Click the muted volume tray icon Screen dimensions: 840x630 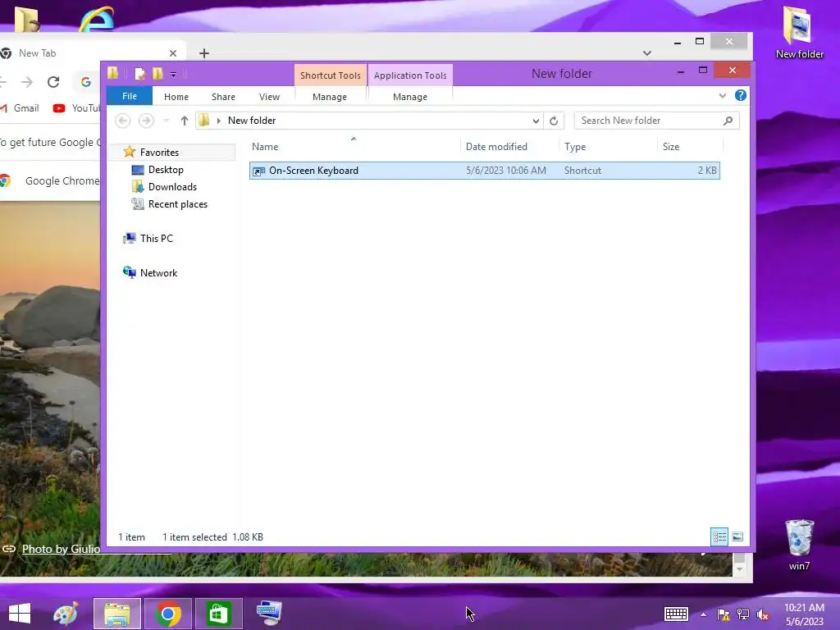click(x=763, y=614)
